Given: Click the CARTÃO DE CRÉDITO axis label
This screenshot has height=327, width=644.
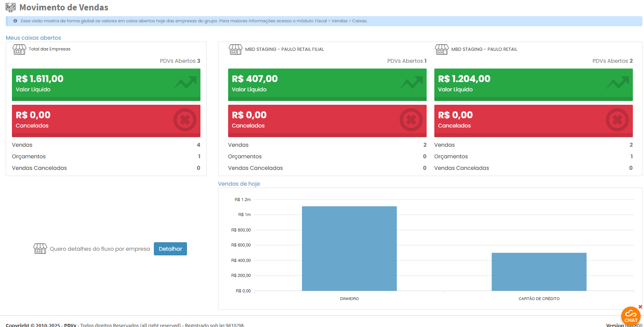Looking at the screenshot, I should click(539, 299).
